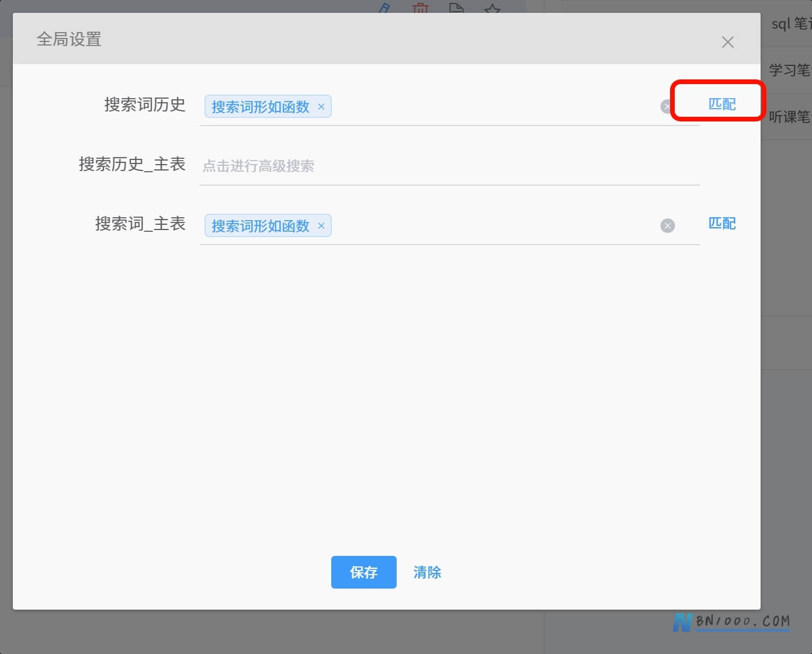Image resolution: width=812 pixels, height=654 pixels.
Task: Click 匹配 link beside 搜索词历史
Action: [x=722, y=104]
